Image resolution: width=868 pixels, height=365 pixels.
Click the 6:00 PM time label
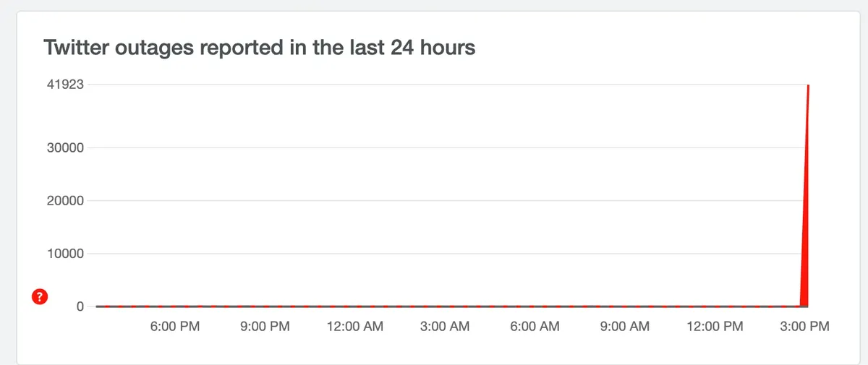click(x=174, y=327)
